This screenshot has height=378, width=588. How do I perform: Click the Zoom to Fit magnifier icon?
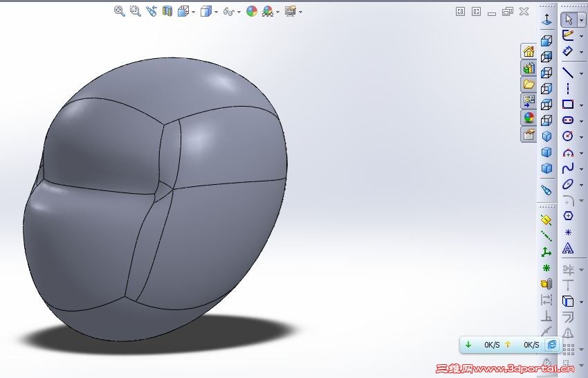[x=119, y=11]
